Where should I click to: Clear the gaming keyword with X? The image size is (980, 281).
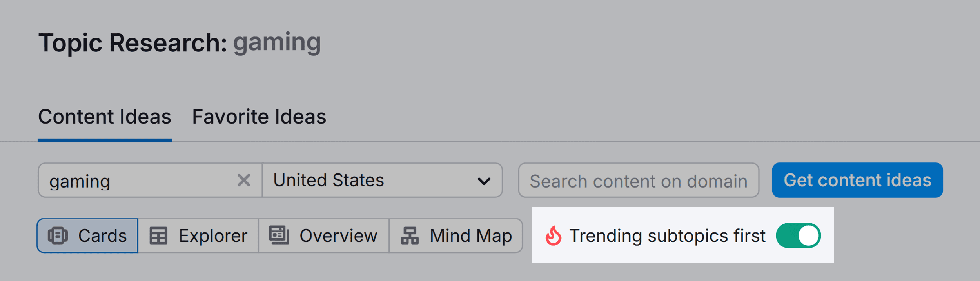pos(244,181)
